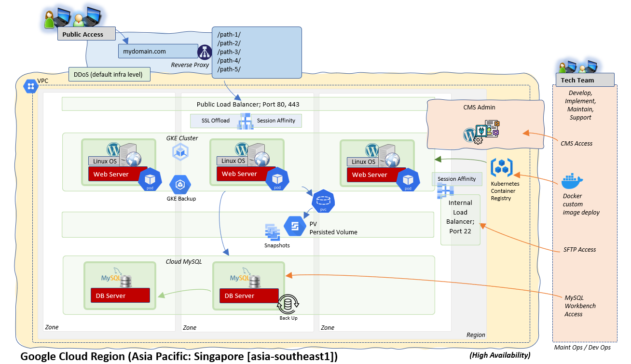Select the Internal Load Balancer; Port 22 box
631x364 pixels.
click(x=460, y=219)
